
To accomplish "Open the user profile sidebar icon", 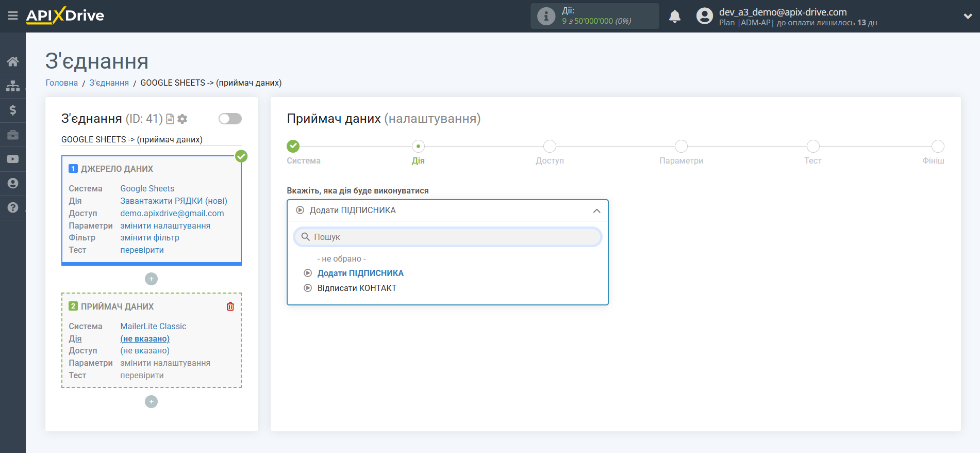I will coord(13,183).
